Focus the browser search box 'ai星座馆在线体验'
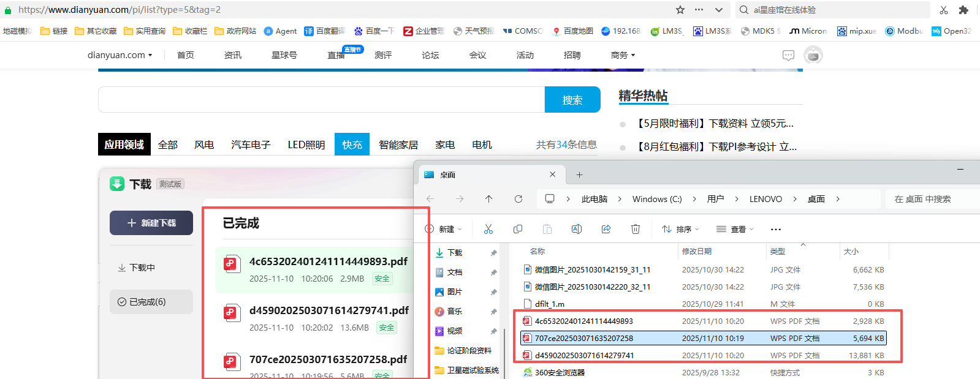980x379 pixels. [x=834, y=10]
